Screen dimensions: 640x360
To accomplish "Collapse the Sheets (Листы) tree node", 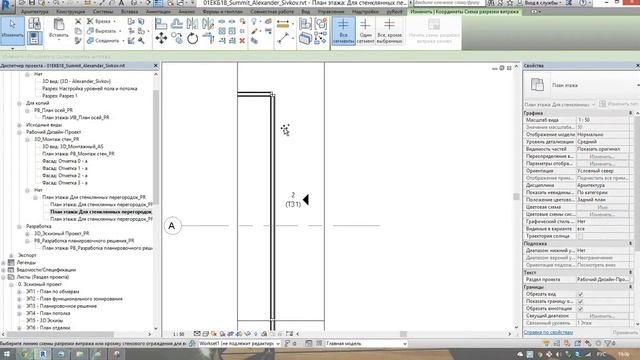I will click(x=4, y=277).
